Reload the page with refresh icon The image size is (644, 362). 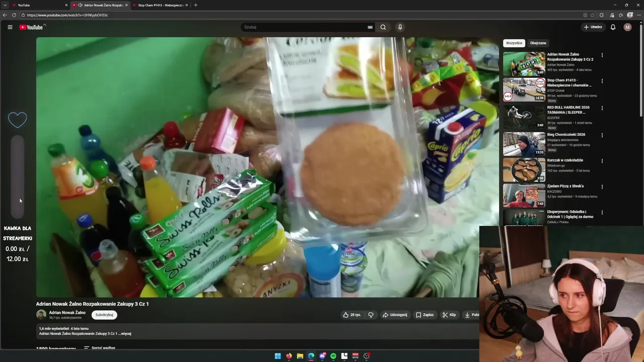(x=14, y=15)
